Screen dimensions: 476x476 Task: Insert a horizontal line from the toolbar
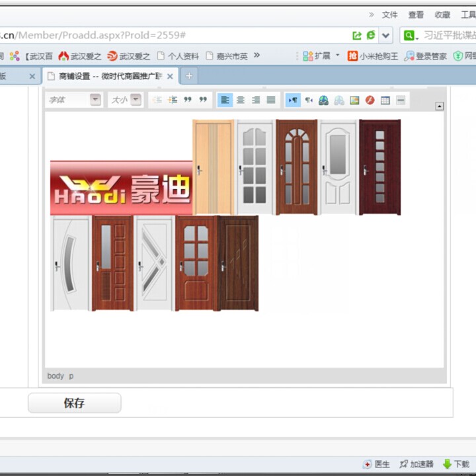click(x=401, y=100)
